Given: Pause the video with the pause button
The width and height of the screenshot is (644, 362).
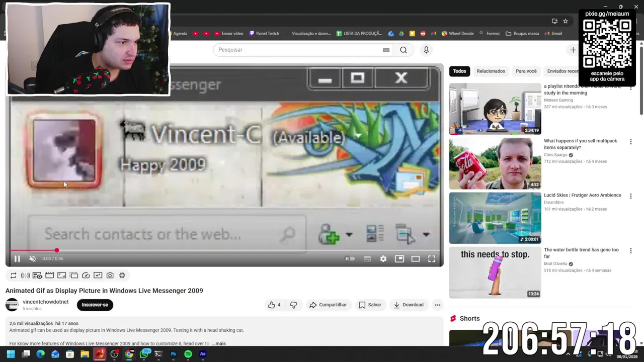Looking at the screenshot, I should tap(17, 258).
